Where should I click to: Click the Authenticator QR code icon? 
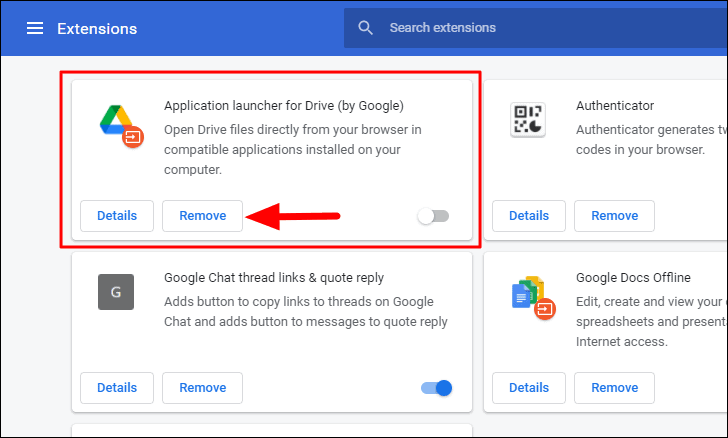coord(528,120)
